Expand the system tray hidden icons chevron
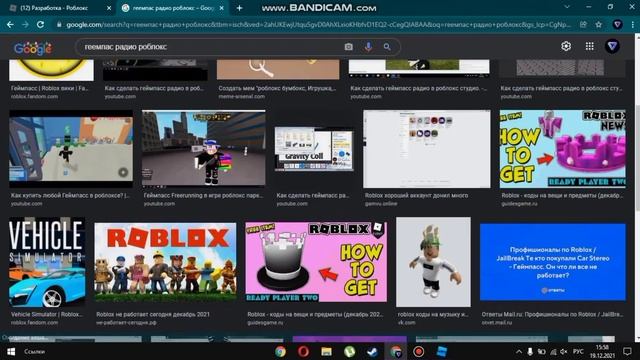The width and height of the screenshot is (640, 360). [x=519, y=351]
